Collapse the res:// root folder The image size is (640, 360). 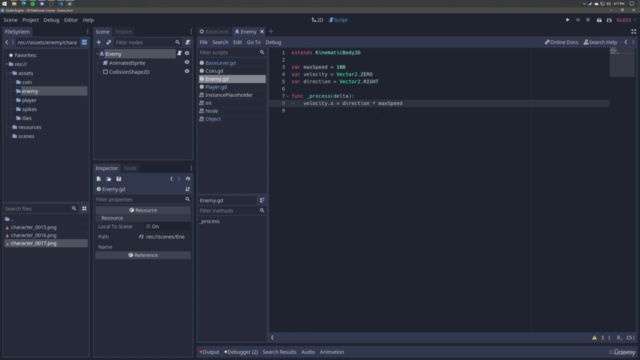pyautogui.click(x=7, y=64)
